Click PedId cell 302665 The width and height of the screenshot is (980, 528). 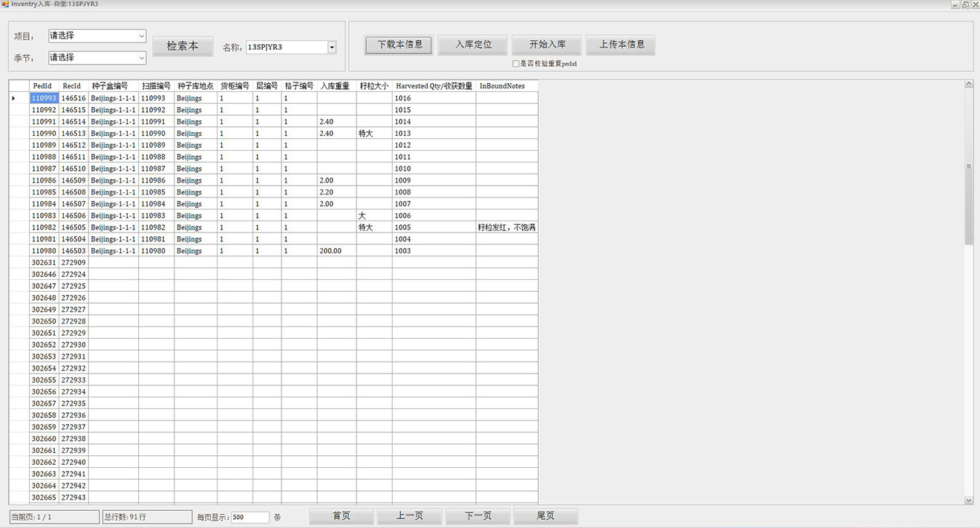44,498
